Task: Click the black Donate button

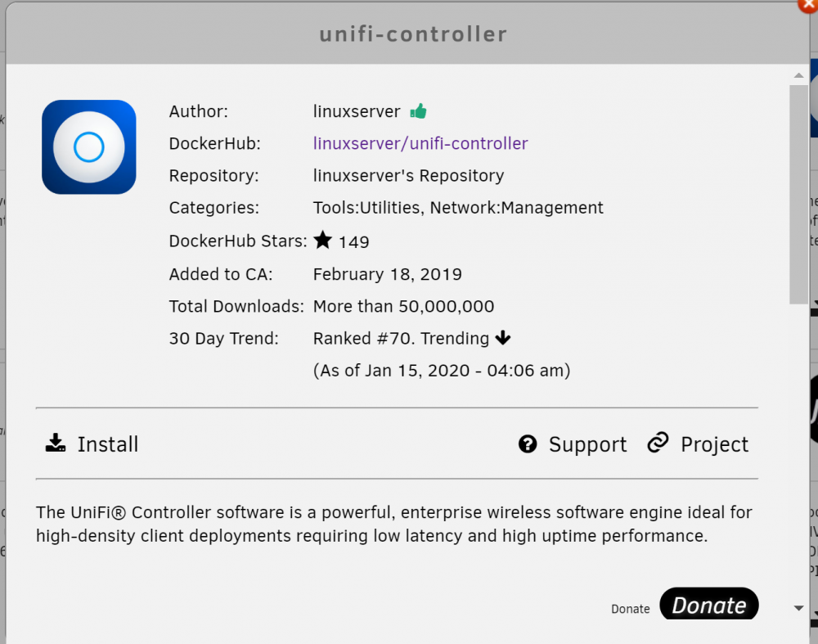Action: click(x=709, y=605)
